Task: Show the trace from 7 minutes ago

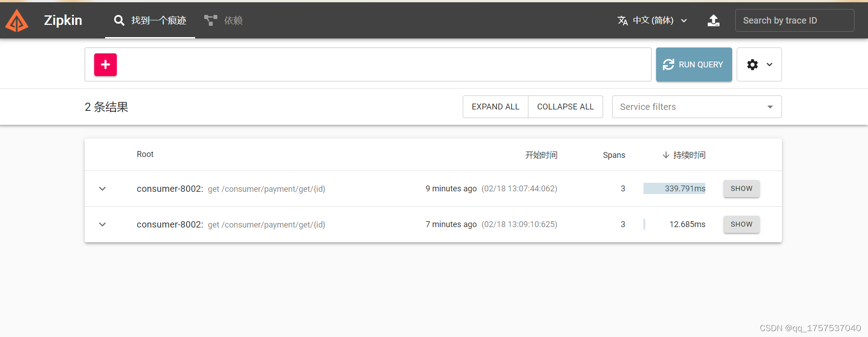Action: (741, 224)
